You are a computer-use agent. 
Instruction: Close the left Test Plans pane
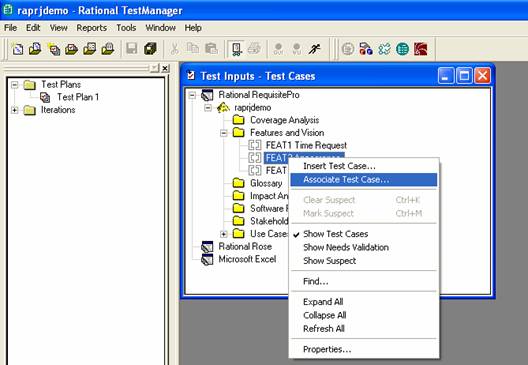[165, 69]
